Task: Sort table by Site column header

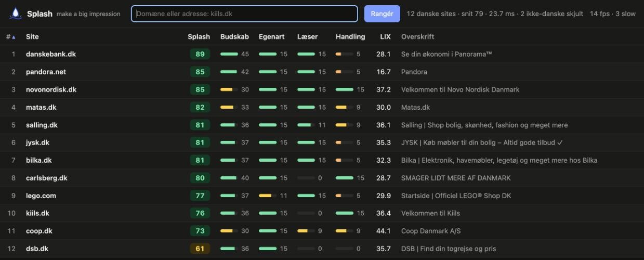Action: click(x=32, y=36)
